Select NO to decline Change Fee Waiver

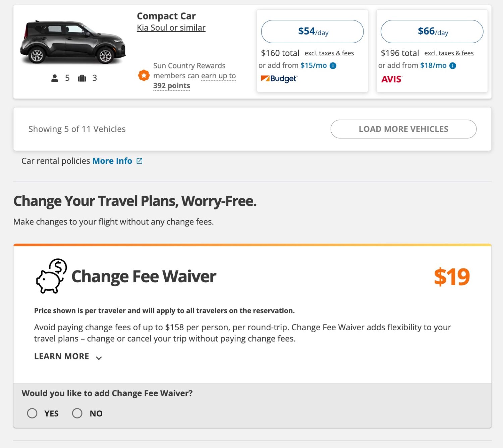(x=77, y=413)
